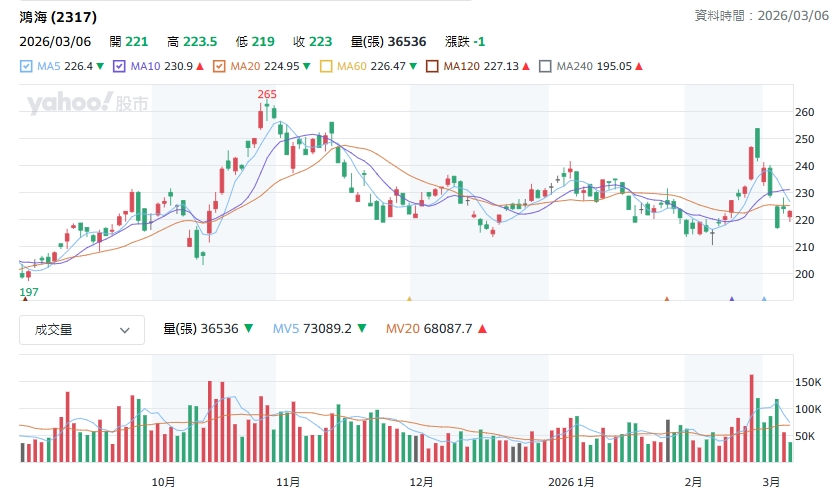This screenshot has height=495, width=837.
Task: Click the red up arrow beside MV20 value
Action: click(482, 328)
